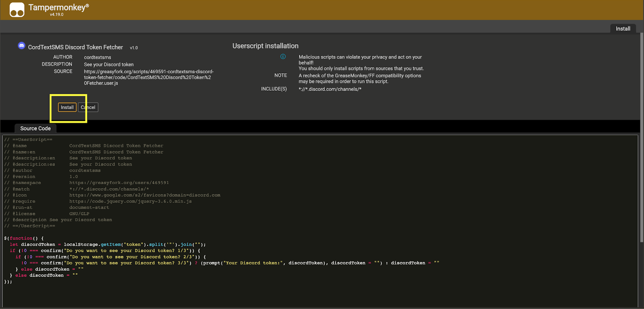Click the version label v1.0
The height and width of the screenshot is (309, 644).
point(134,48)
